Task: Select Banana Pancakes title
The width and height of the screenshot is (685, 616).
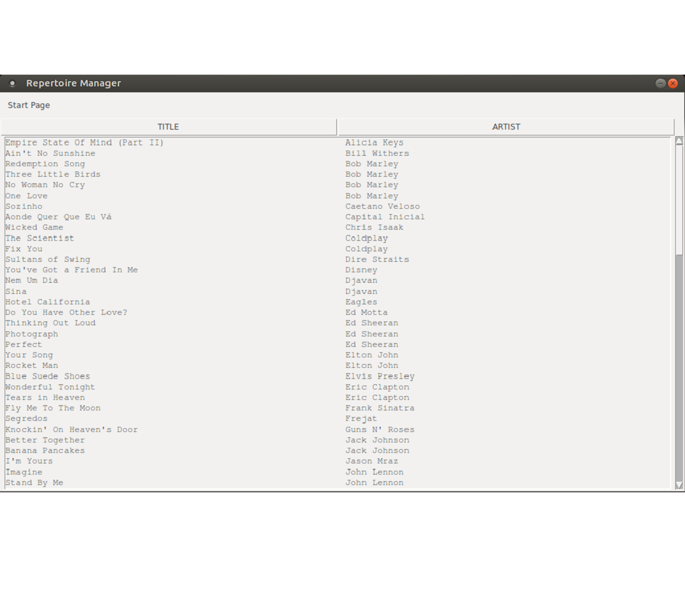Action: click(45, 451)
